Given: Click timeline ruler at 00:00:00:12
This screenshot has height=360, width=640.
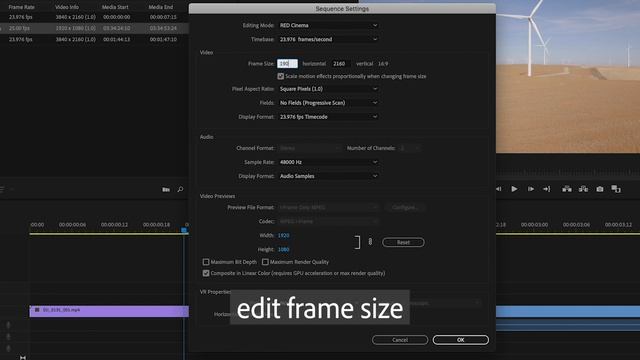Looking at the screenshot, I should (114, 224).
